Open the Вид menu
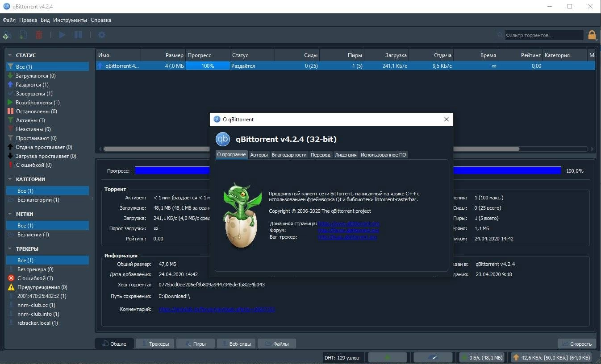Screen dimensions: 601x364 click(x=45, y=20)
